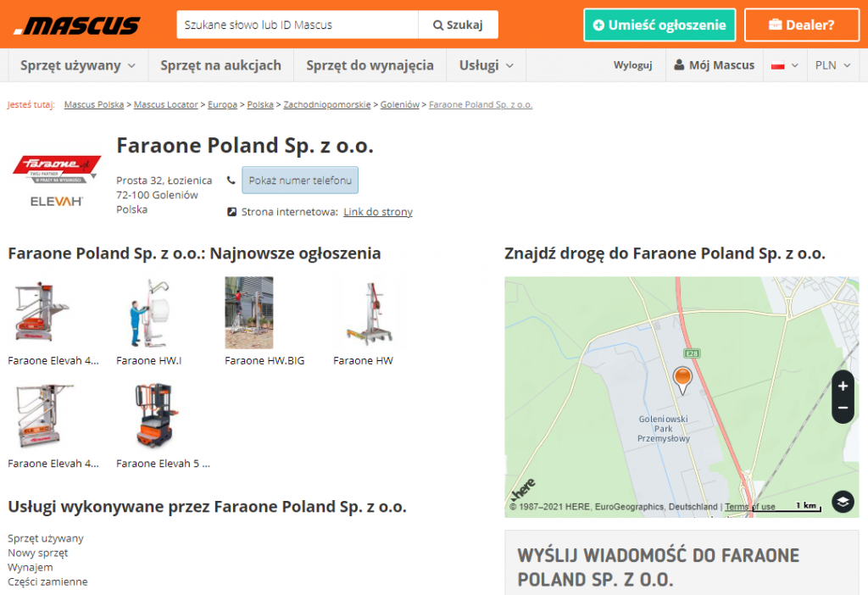Open Link do strony website link
Viewport: 868px width, 595px height.
pos(378,211)
